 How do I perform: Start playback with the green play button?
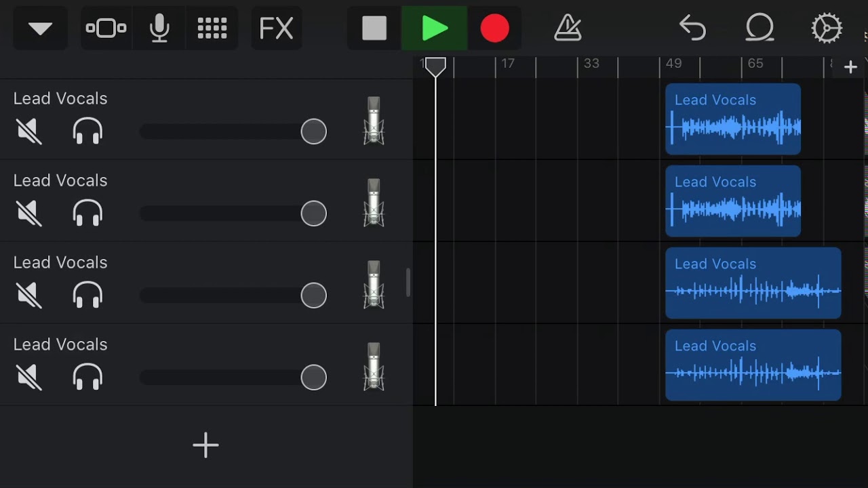(434, 28)
